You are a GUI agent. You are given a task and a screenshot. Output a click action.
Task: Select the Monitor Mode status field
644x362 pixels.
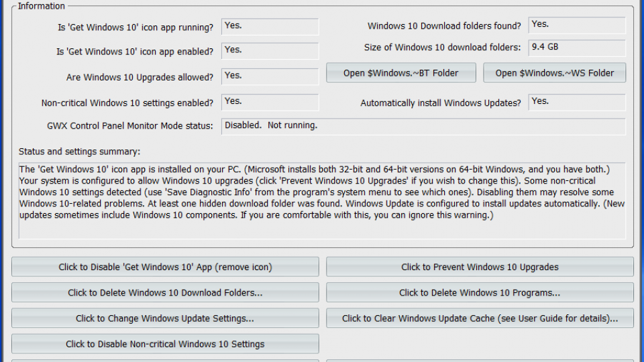pos(423,126)
